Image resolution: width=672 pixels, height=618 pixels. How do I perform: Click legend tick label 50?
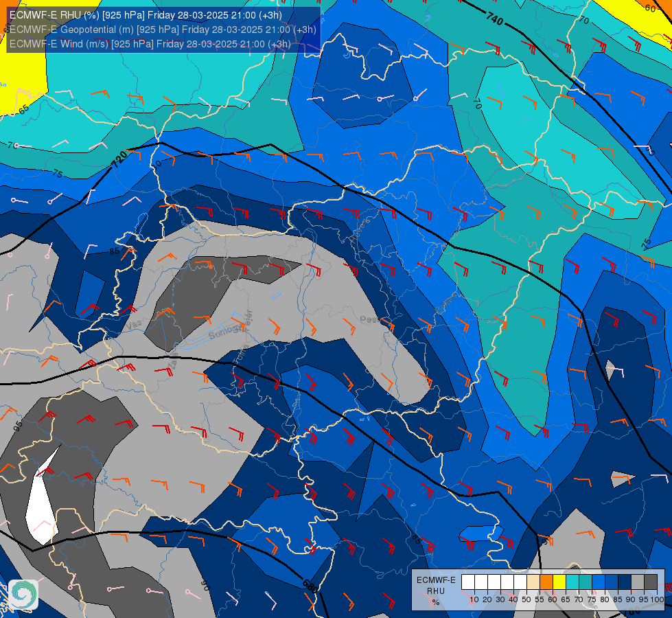[x=526, y=599]
